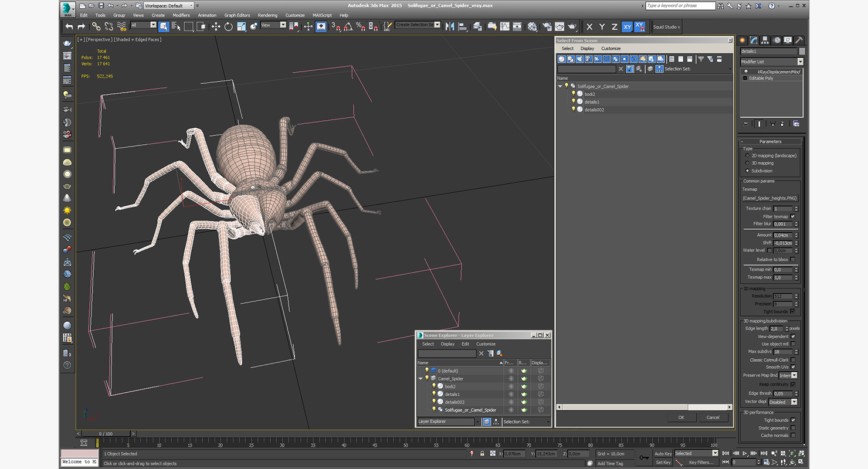Switch to the Create command panel tab
Screen dimensions: 868x469
coord(743,40)
